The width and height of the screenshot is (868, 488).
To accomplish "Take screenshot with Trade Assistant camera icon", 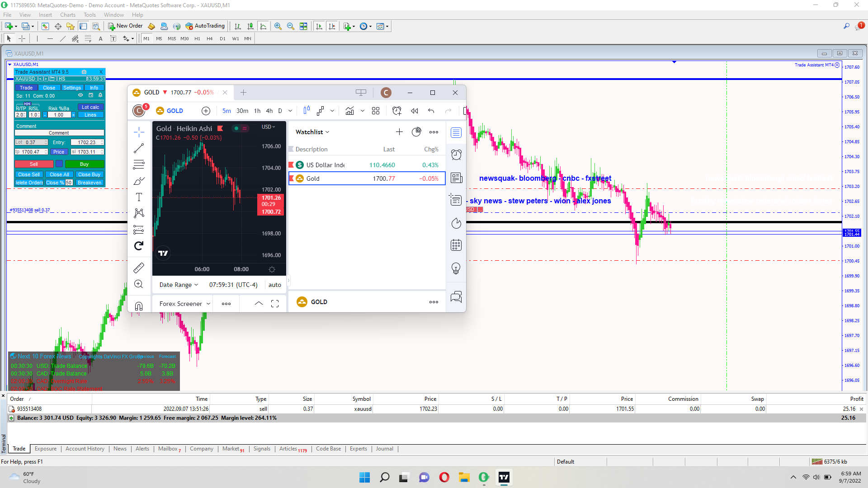I will (84, 72).
